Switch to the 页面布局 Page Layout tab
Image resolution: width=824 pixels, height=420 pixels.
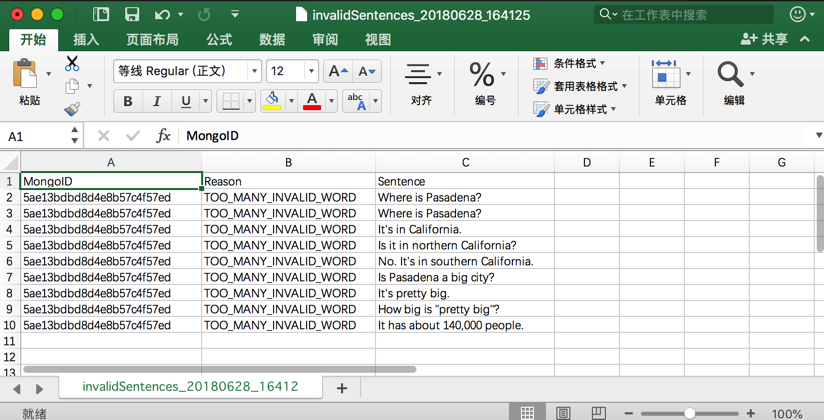[x=152, y=39]
